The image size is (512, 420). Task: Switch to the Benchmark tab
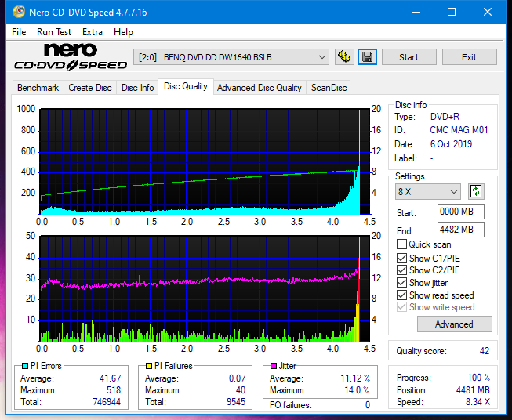tap(38, 88)
